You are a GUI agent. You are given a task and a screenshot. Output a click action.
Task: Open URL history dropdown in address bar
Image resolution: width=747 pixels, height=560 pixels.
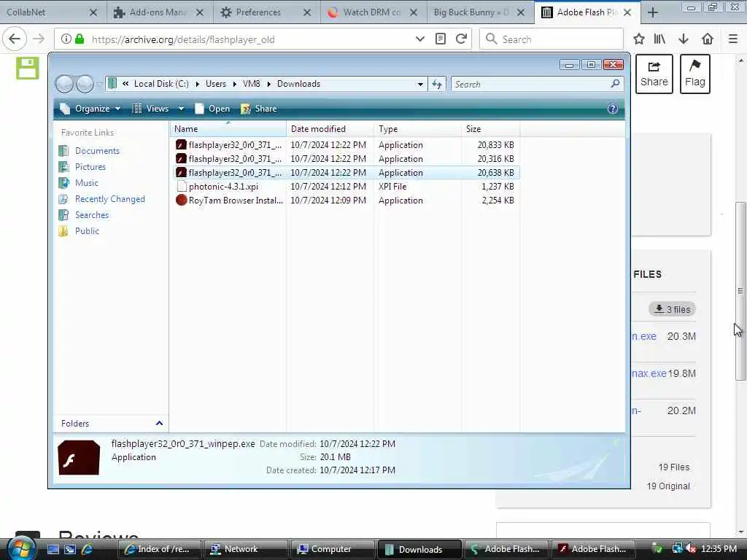pyautogui.click(x=419, y=39)
